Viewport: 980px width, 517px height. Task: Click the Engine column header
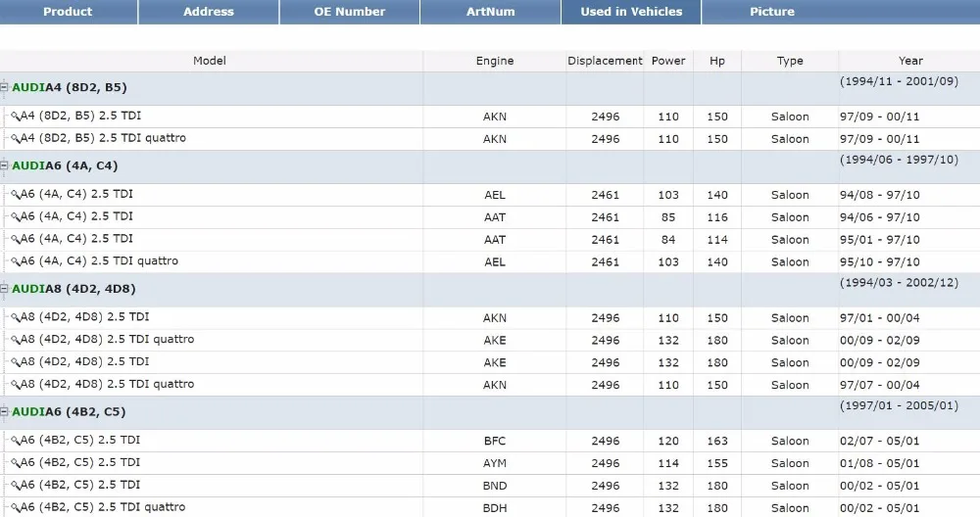click(494, 61)
